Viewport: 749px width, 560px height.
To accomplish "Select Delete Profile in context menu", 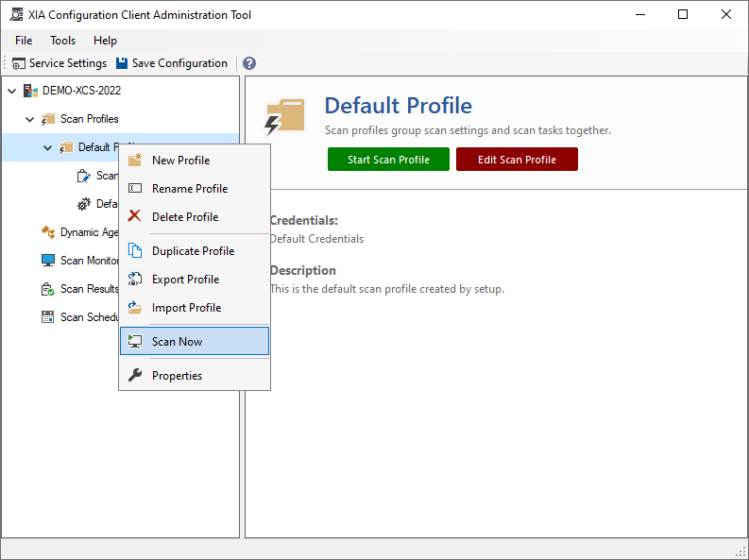I will click(195, 217).
